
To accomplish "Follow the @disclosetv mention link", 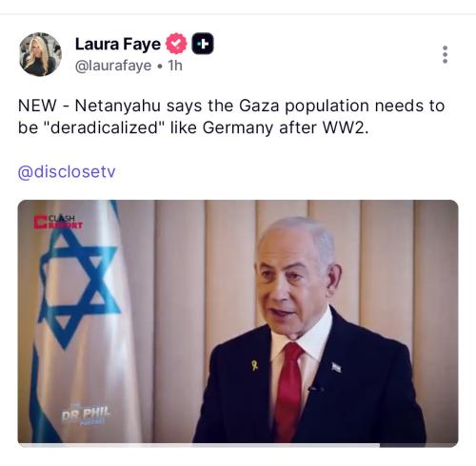I will tap(67, 172).
